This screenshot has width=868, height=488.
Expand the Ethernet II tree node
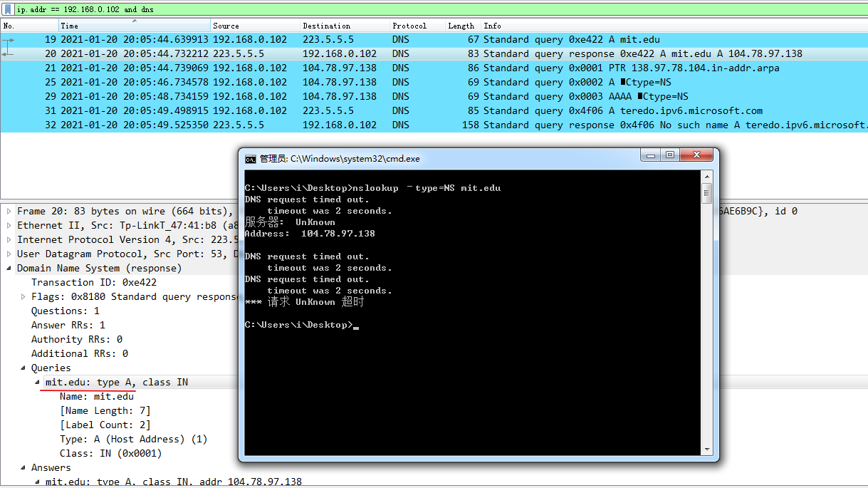click(x=9, y=225)
